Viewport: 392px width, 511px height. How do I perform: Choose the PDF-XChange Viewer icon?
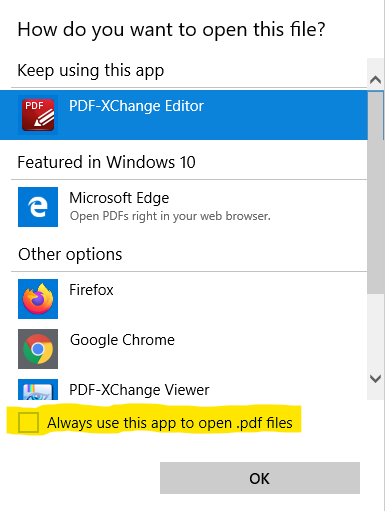point(38,389)
